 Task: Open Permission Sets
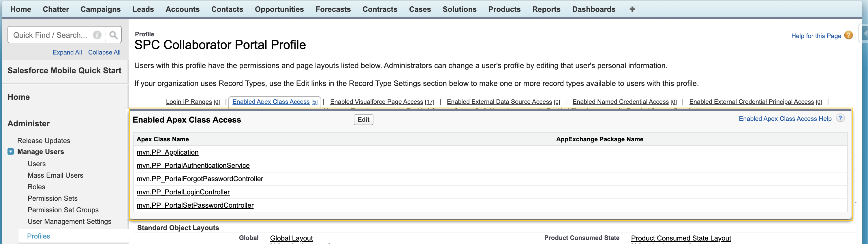52,198
